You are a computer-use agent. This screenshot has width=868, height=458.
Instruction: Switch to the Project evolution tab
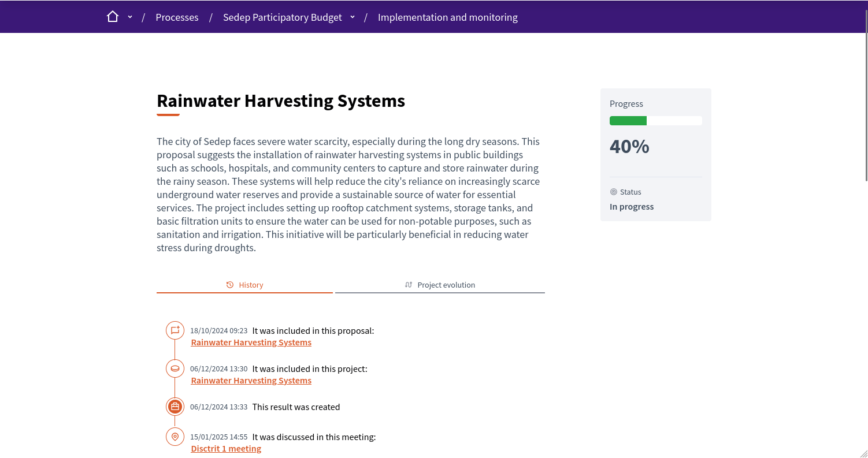pos(440,285)
